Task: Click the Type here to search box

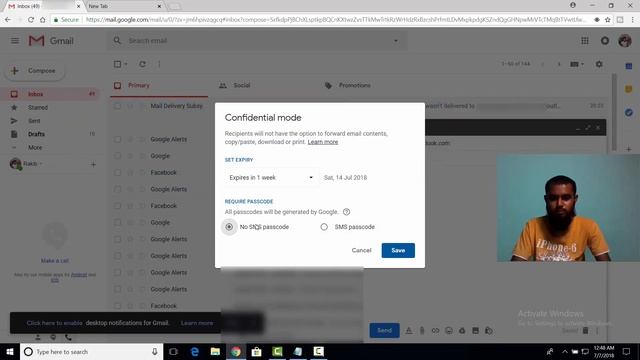Action: tap(91, 351)
